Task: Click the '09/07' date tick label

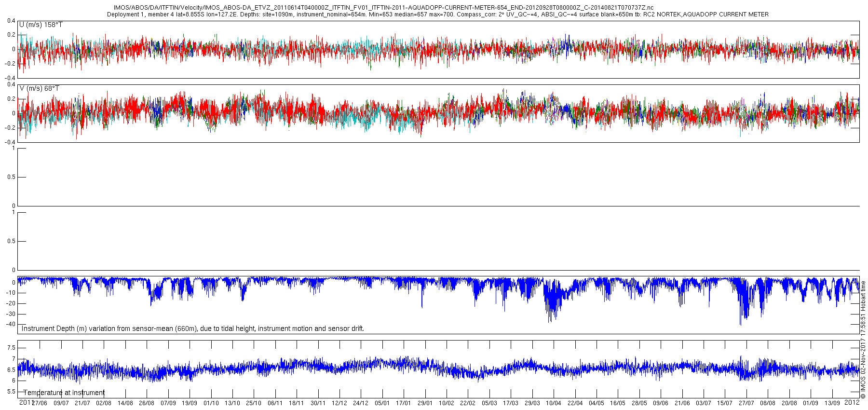Action: pos(61,403)
